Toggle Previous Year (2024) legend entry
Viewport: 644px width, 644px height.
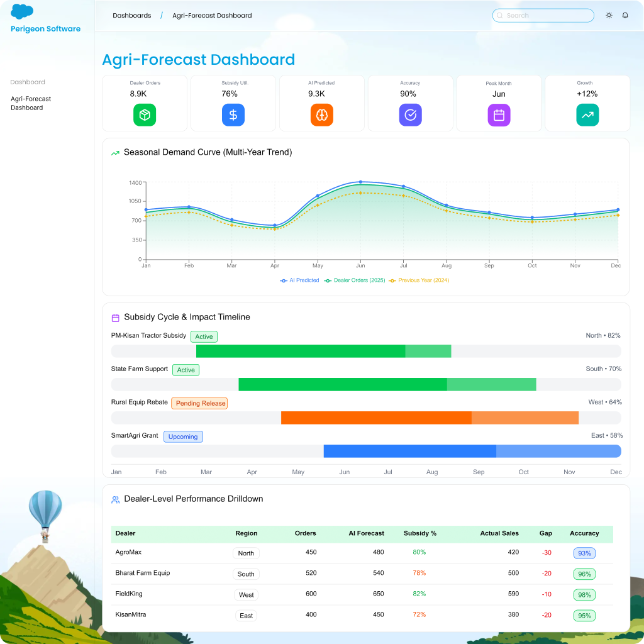click(419, 280)
